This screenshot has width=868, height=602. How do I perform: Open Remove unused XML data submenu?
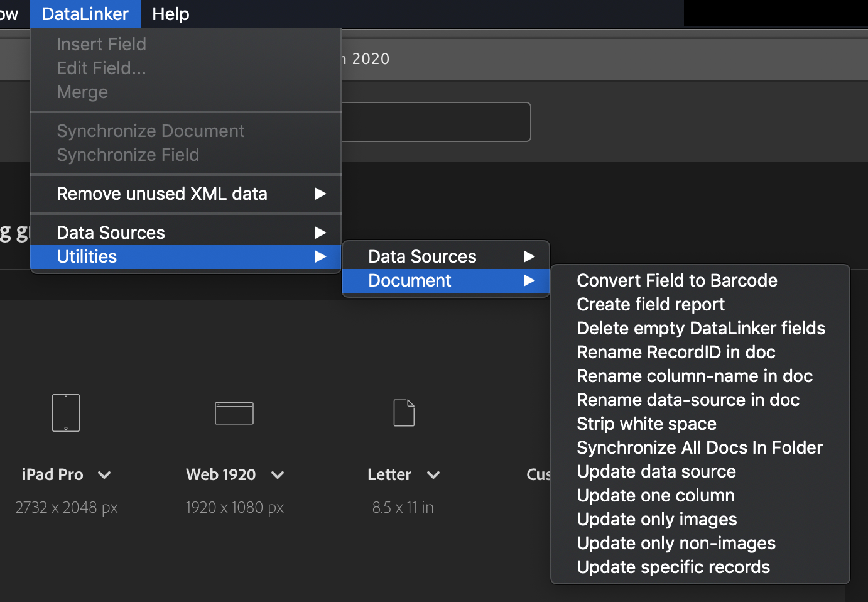pos(185,194)
